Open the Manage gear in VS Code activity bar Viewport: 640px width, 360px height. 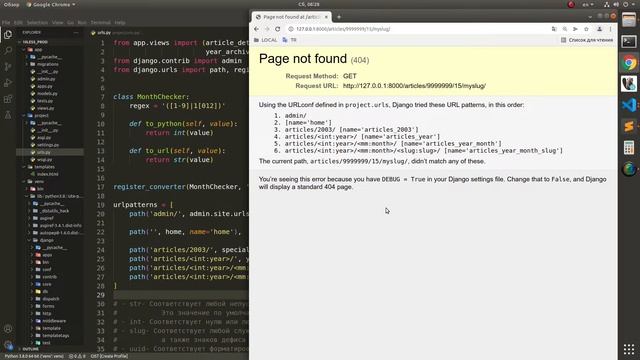coord(8,345)
